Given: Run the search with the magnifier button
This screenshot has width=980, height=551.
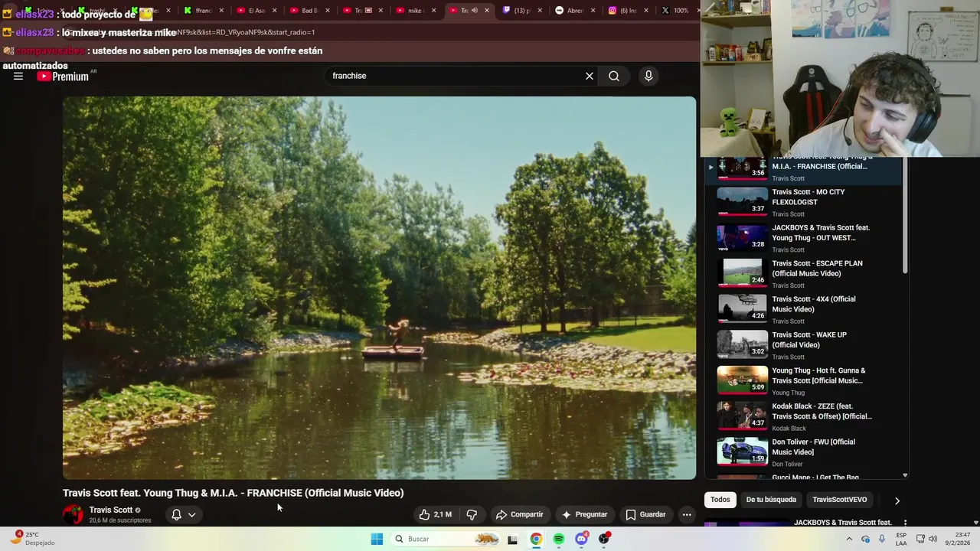Looking at the screenshot, I should click(614, 76).
